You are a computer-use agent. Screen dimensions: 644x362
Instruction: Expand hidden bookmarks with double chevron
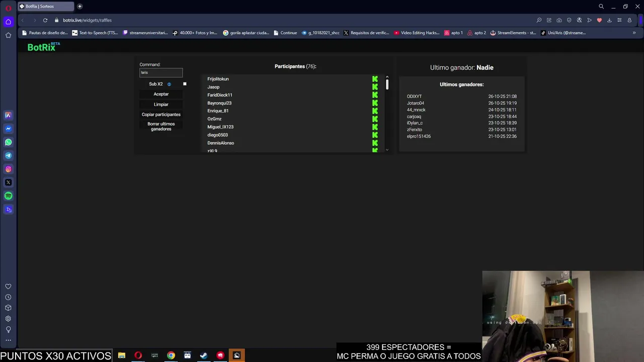[x=634, y=33]
